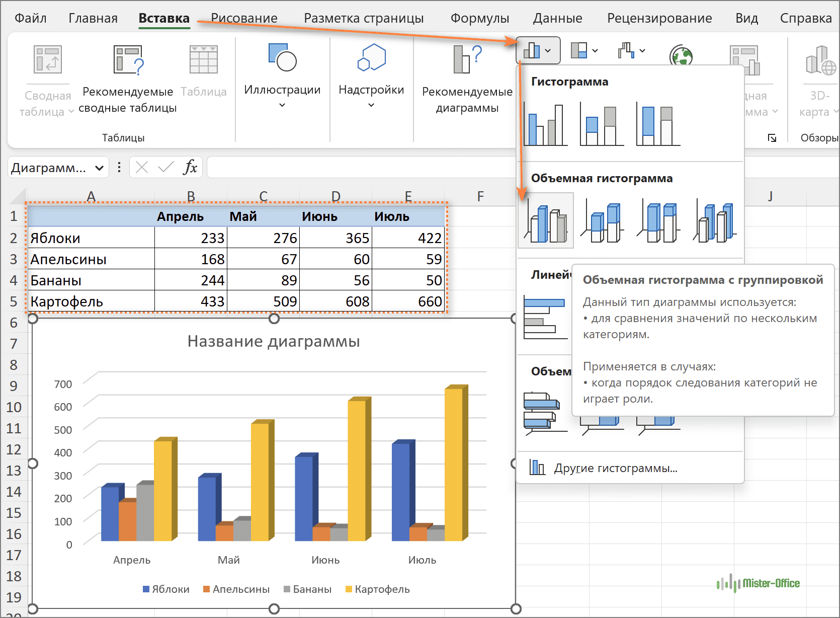This screenshot has height=618, width=840.
Task: Click the Рекомендуемые диаграммы icon
Action: coord(467,59)
